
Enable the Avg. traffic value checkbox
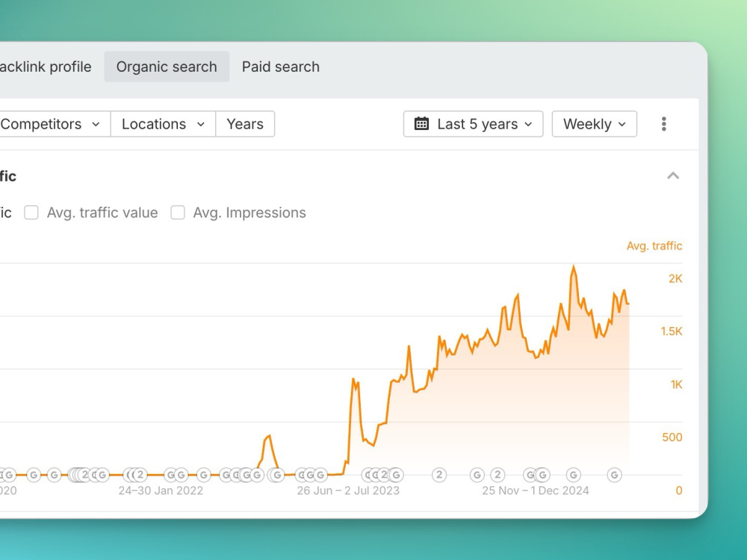(x=31, y=212)
